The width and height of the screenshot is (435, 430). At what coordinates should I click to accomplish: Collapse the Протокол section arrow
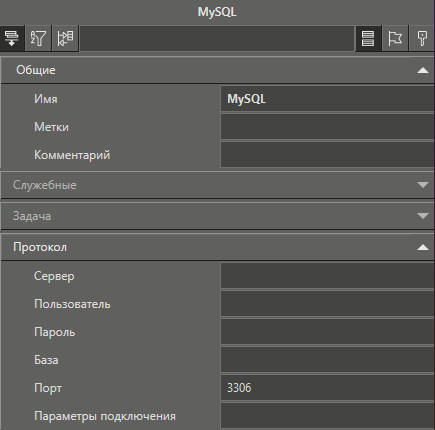(x=423, y=247)
